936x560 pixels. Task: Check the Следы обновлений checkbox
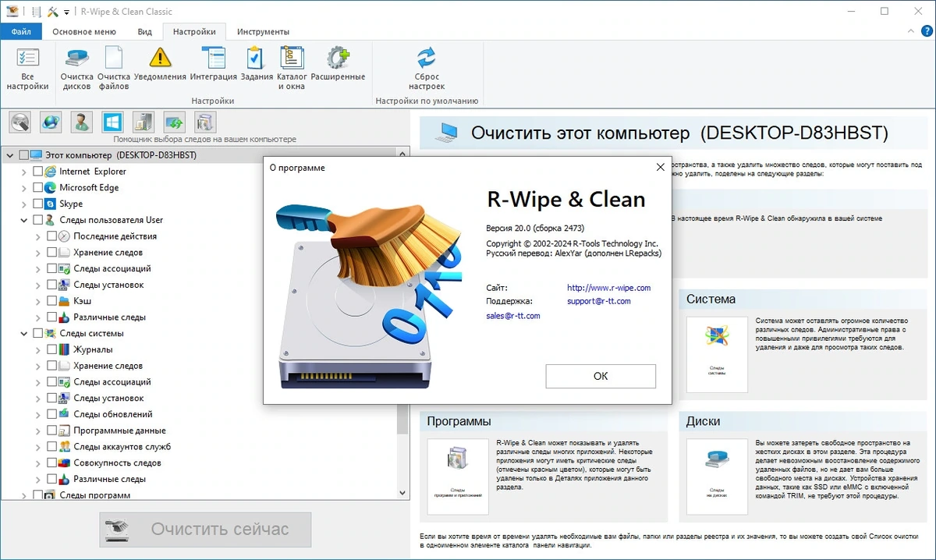click(x=51, y=414)
